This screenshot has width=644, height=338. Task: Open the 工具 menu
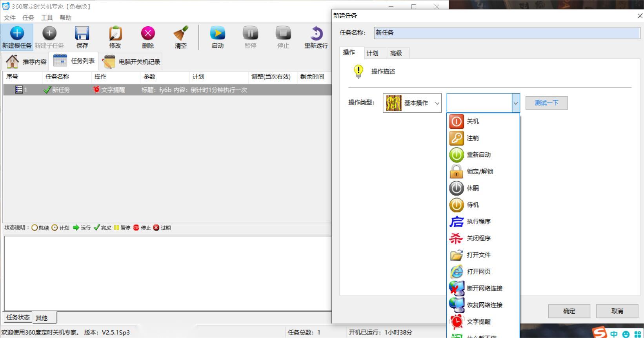pos(47,18)
